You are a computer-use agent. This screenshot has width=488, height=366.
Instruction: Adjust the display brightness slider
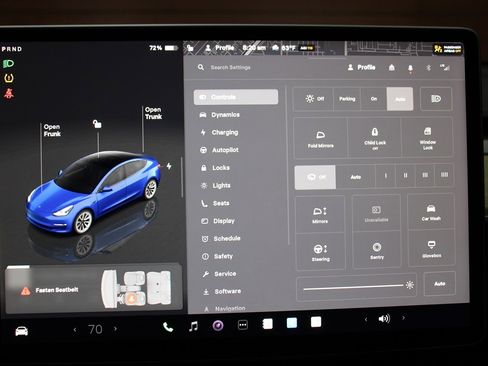point(356,287)
